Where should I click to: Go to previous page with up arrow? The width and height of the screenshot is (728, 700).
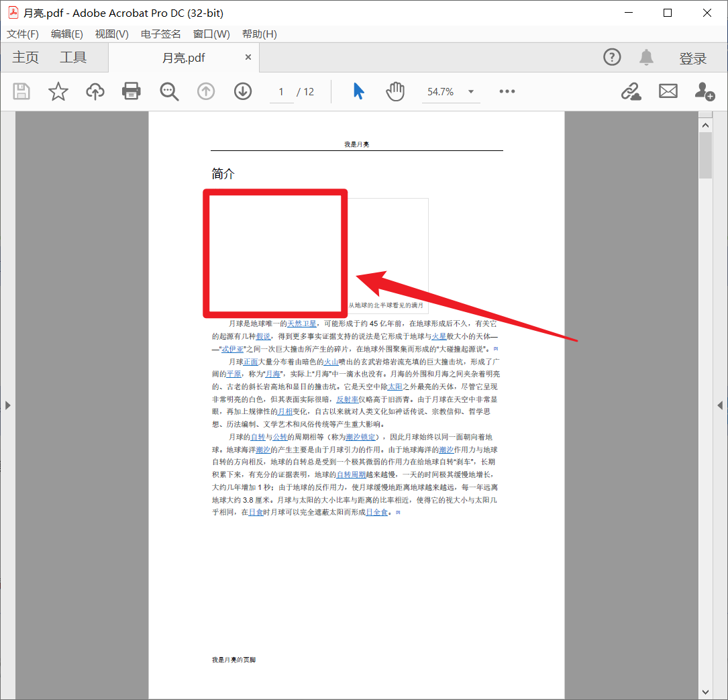coord(206,91)
